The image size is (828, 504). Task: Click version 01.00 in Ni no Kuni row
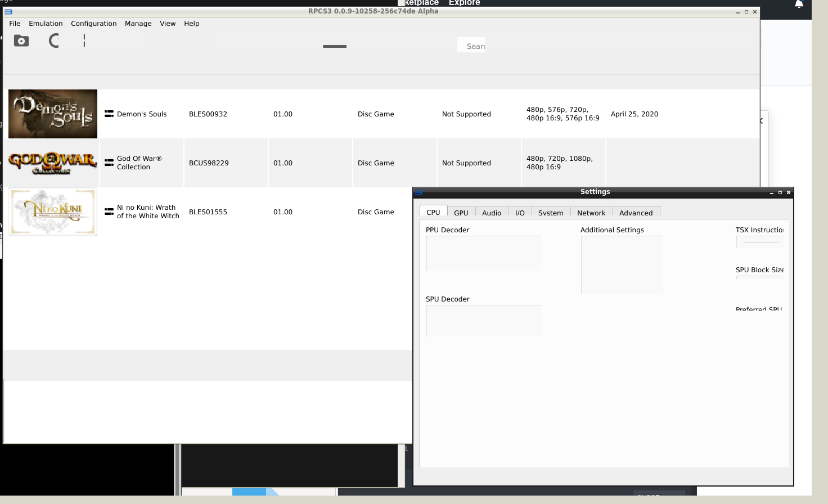283,211
